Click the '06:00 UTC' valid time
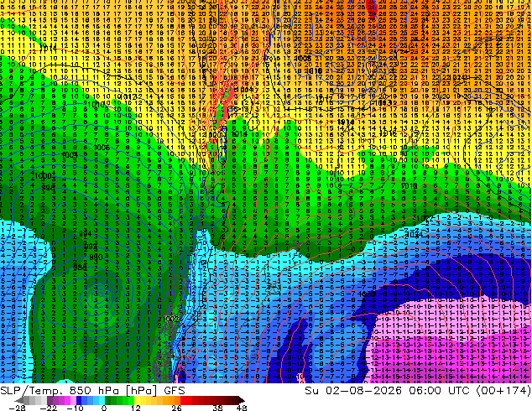Image resolution: width=532 pixels, height=411 pixels. [x=439, y=391]
